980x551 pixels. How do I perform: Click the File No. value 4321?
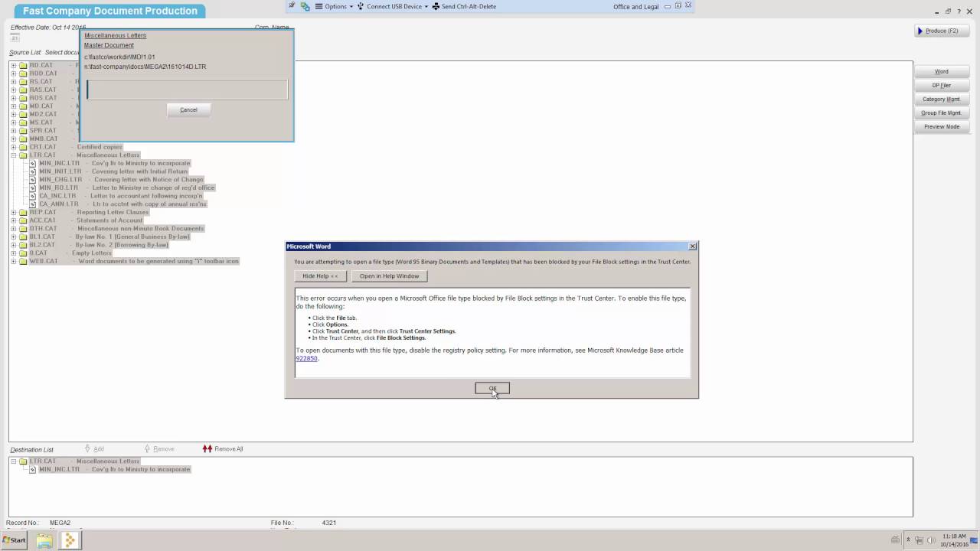pos(329,523)
